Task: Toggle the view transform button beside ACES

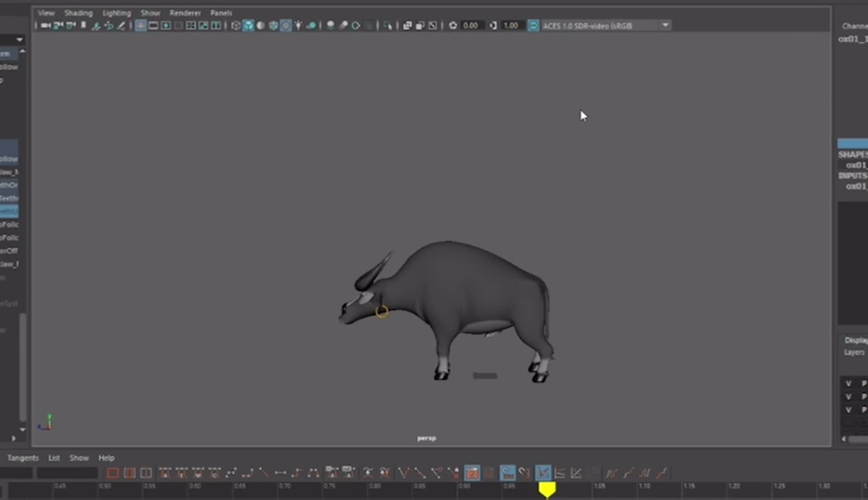Action: point(533,26)
